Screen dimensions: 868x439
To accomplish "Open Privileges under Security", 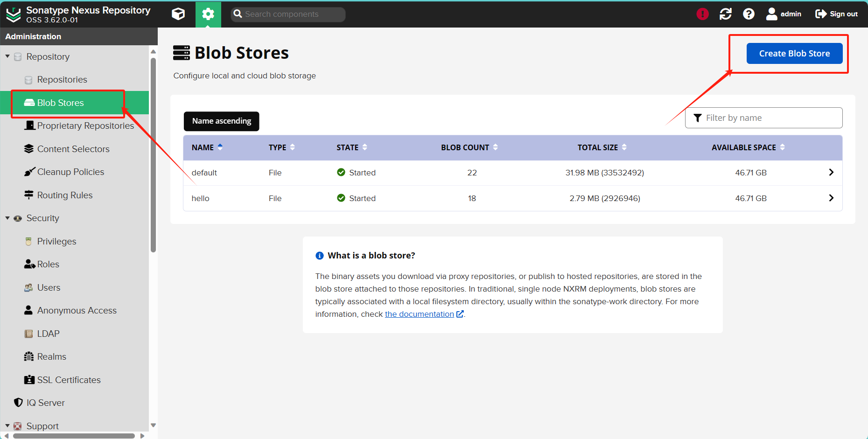I will coord(56,241).
